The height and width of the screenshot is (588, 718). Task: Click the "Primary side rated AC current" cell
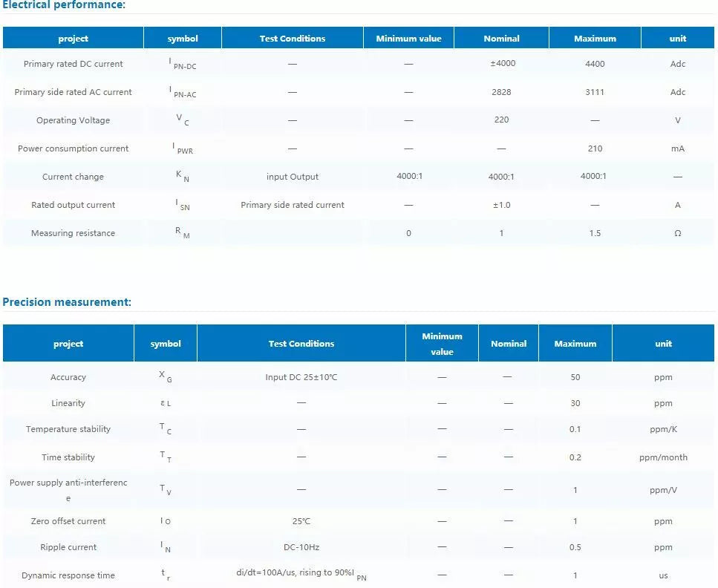[74, 92]
